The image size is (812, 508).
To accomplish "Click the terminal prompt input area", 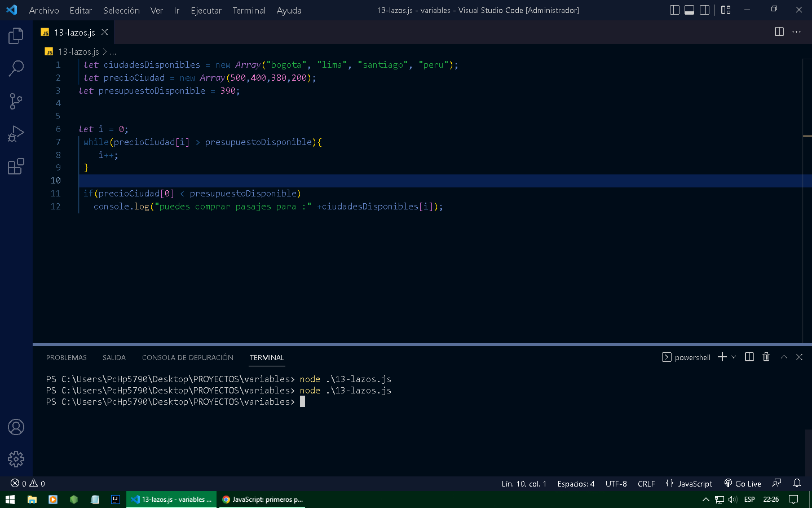I will pos(302,402).
